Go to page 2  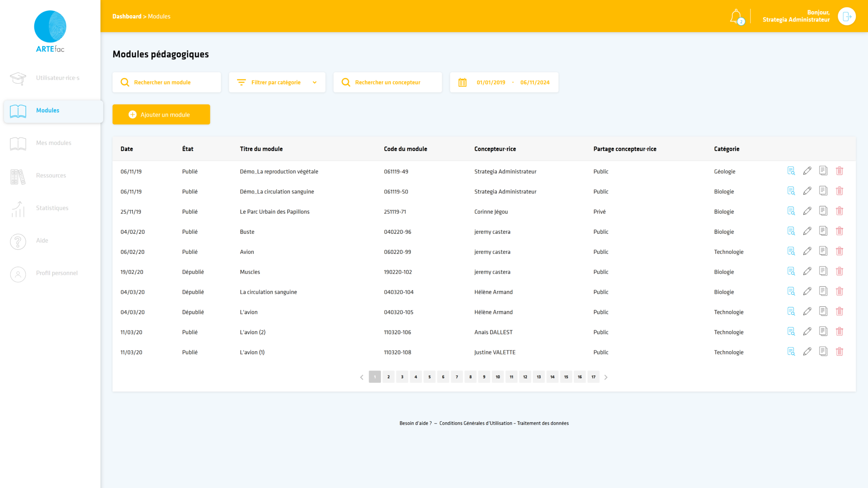(389, 377)
